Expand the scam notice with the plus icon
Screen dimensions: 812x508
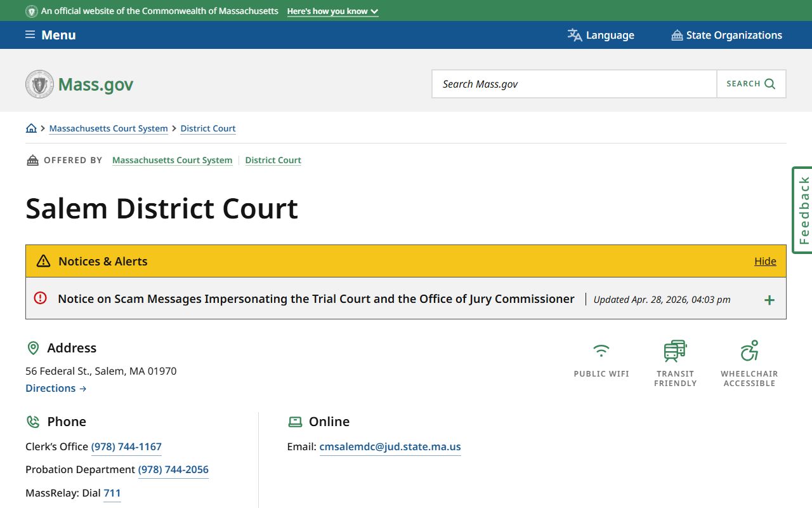(769, 300)
